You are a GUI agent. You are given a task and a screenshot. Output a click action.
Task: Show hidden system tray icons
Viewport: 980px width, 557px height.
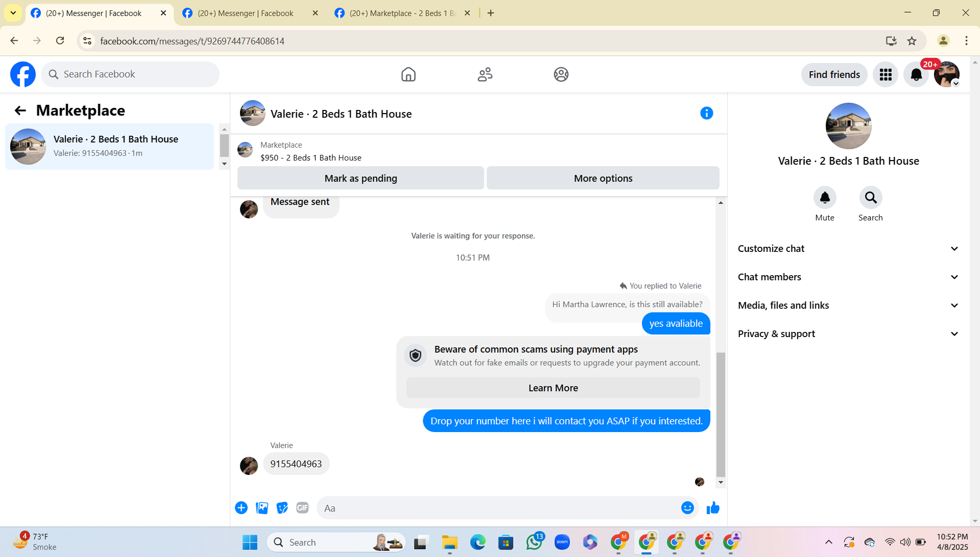tap(828, 542)
